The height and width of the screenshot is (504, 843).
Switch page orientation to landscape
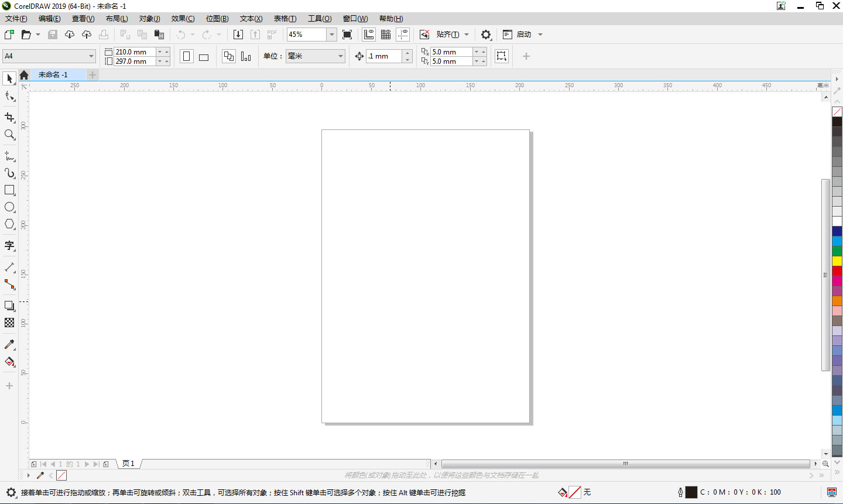203,56
